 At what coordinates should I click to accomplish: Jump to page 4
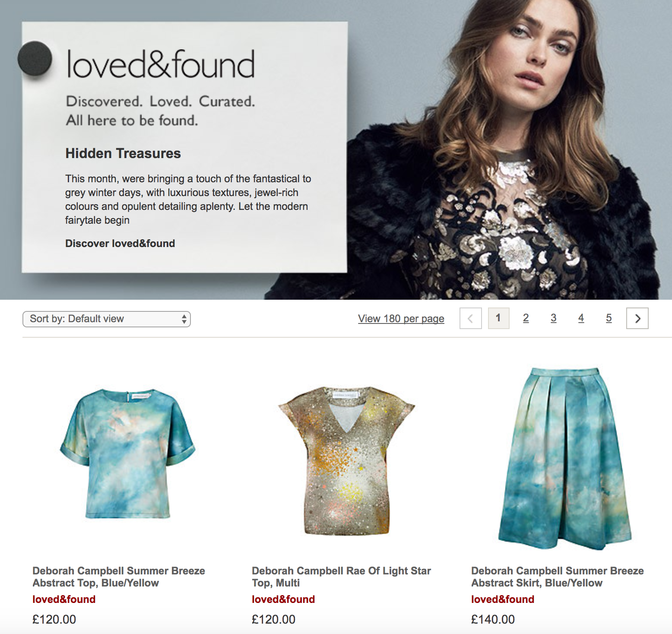pyautogui.click(x=581, y=318)
